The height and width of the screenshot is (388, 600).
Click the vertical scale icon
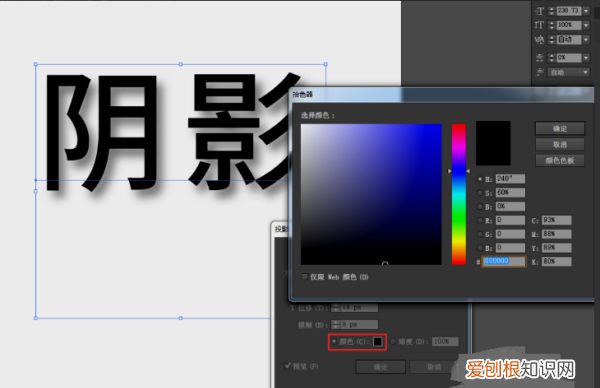pos(540,25)
